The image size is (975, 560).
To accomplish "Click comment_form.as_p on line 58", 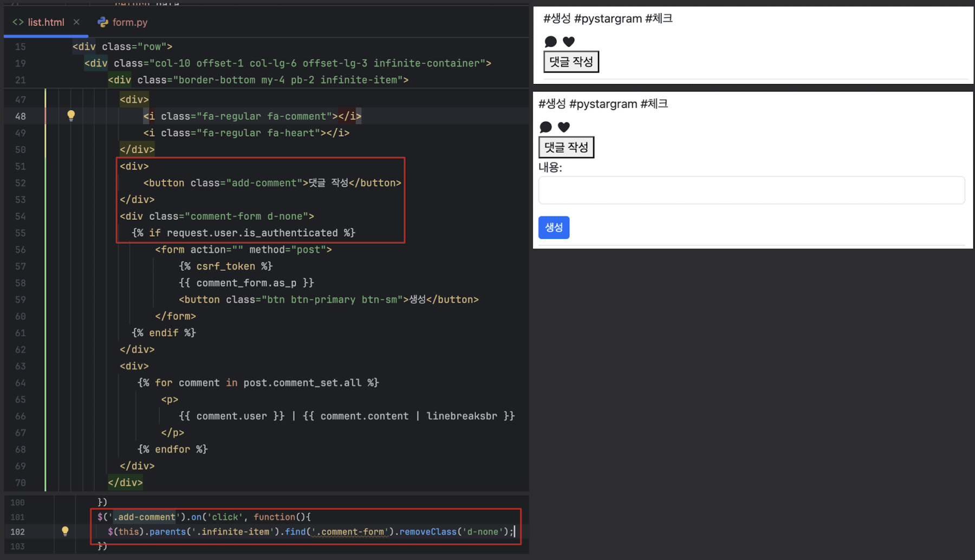I will pyautogui.click(x=246, y=283).
